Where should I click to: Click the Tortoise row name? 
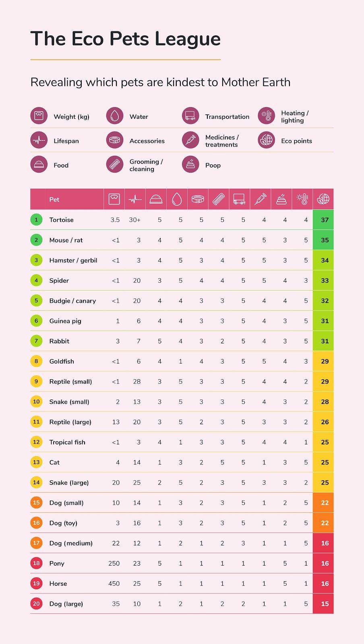pyautogui.click(x=62, y=220)
